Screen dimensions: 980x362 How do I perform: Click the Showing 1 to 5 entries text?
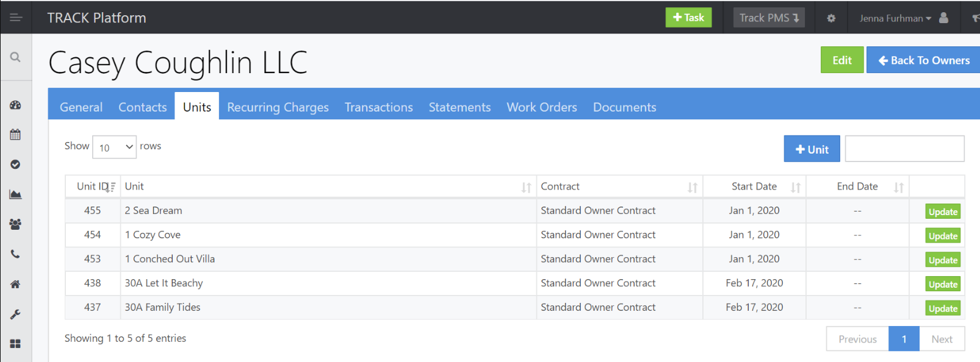click(x=125, y=338)
